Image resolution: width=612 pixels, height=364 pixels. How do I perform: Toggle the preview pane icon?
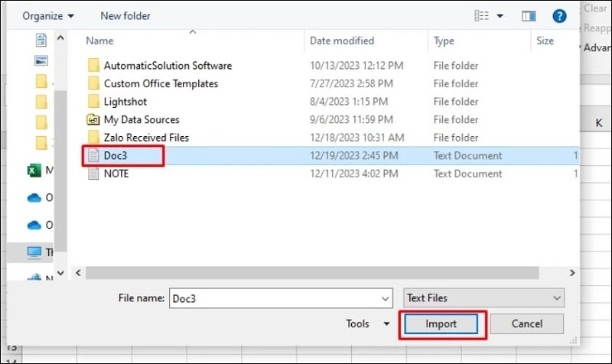528,15
